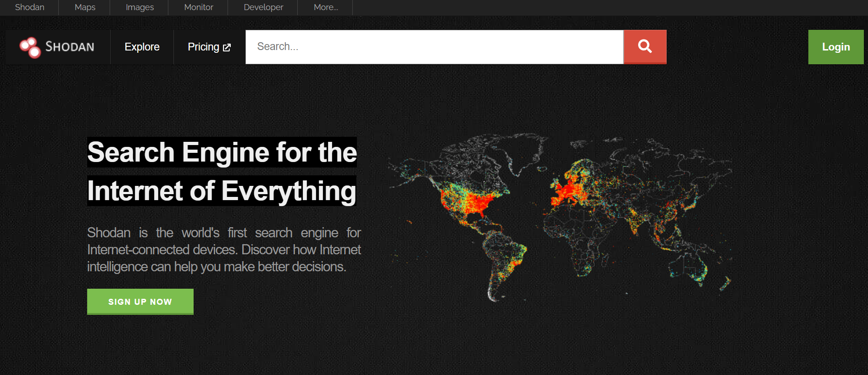Click the description paragraph starting 'Shodan is the world's first'

point(224,250)
